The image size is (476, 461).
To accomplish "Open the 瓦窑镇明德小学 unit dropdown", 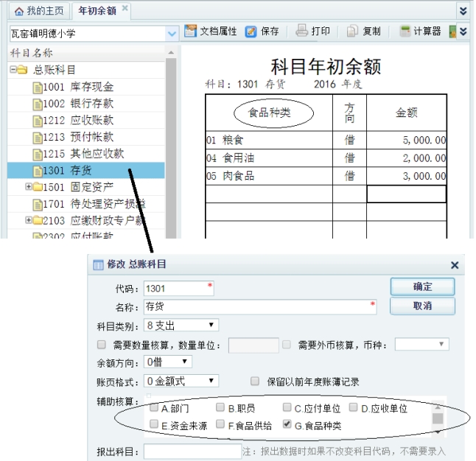I will pos(172,33).
